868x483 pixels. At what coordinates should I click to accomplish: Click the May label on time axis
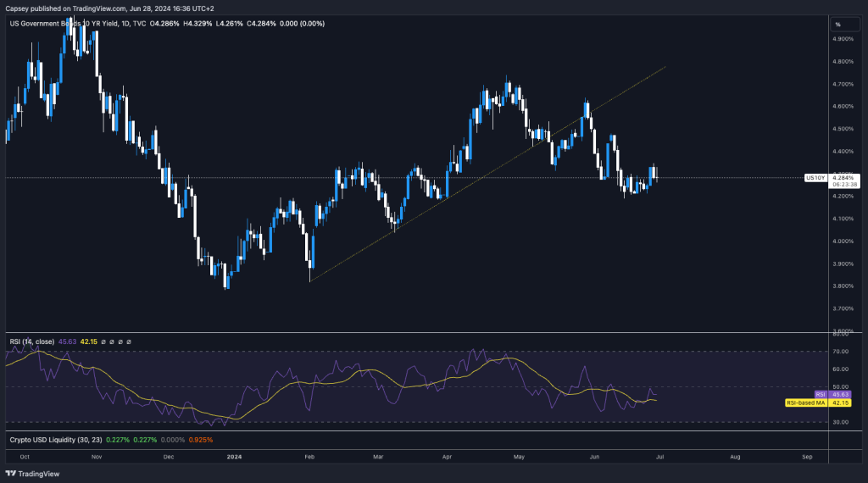coord(520,456)
